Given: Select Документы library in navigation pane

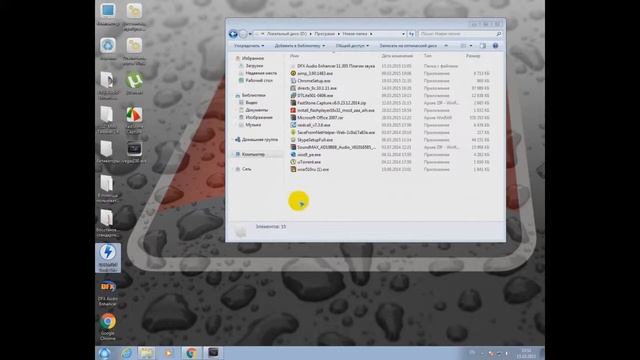Looking at the screenshot, I should pos(257,110).
